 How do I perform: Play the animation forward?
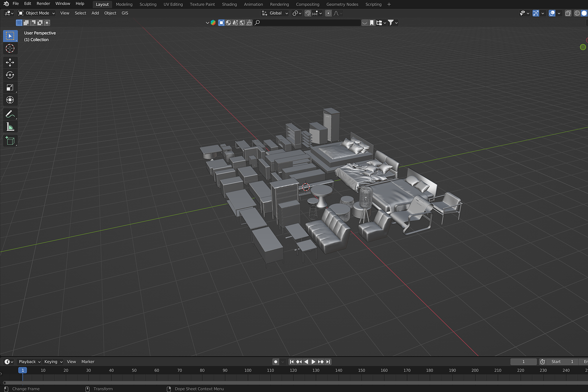[x=314, y=362]
